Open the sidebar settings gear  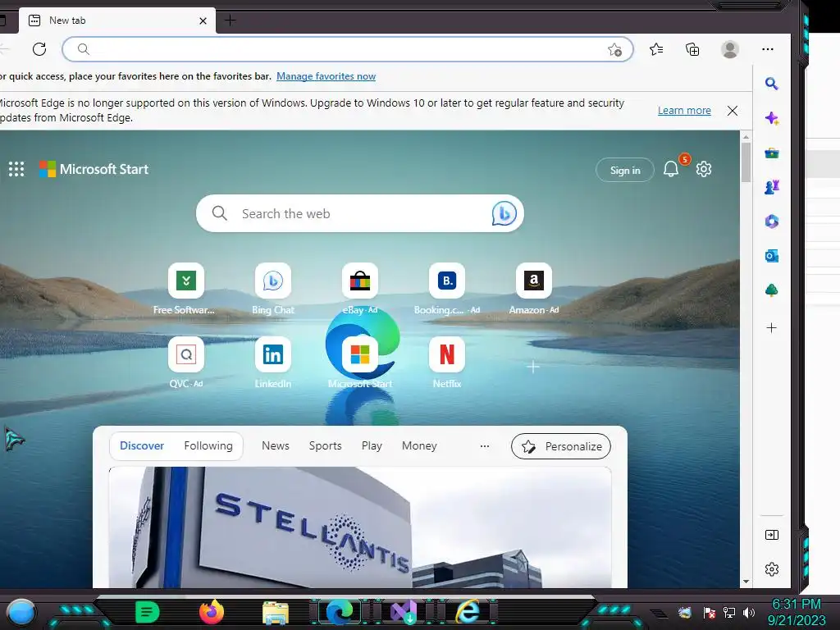pos(771,569)
